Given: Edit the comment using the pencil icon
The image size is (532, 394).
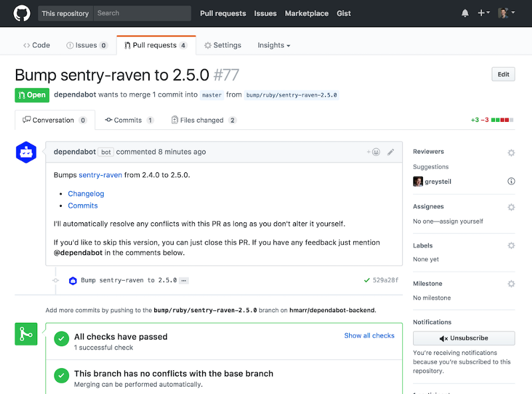Looking at the screenshot, I should point(391,152).
